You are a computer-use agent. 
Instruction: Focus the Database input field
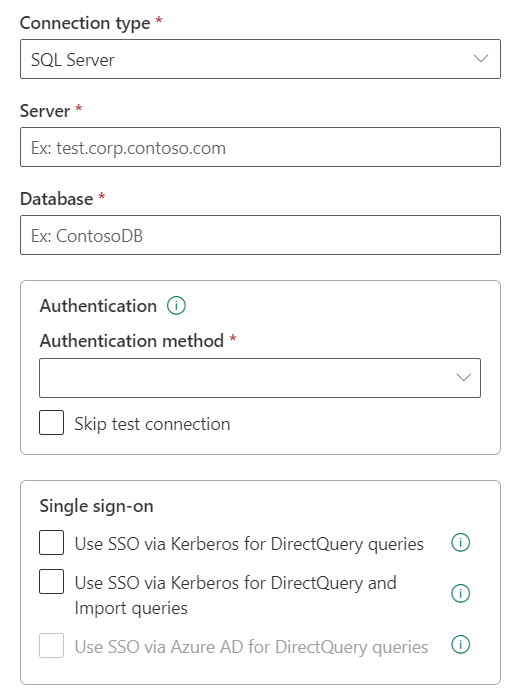(x=260, y=235)
